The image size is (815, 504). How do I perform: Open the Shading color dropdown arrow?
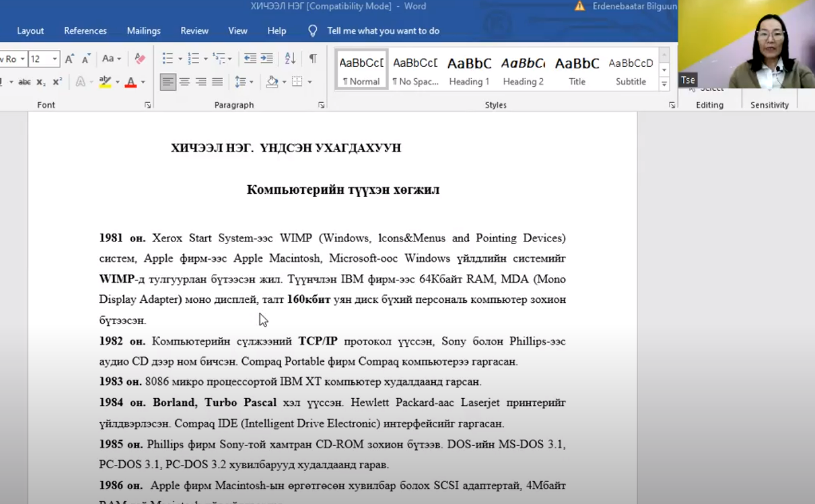coord(284,82)
